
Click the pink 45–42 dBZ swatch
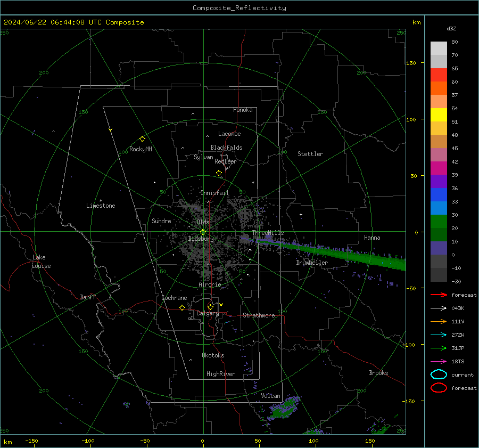click(x=439, y=155)
